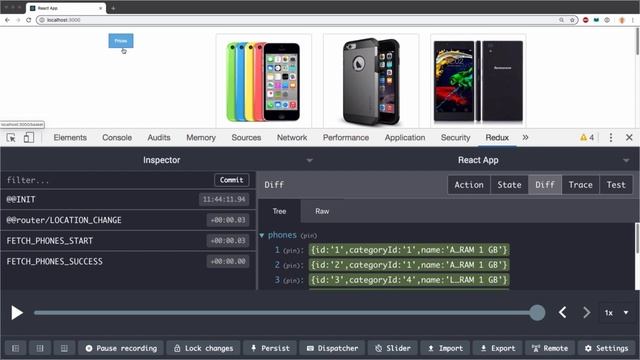Viewport: 640px width, 360px height.
Task: Switch to the Elements tab
Action: pos(70,138)
